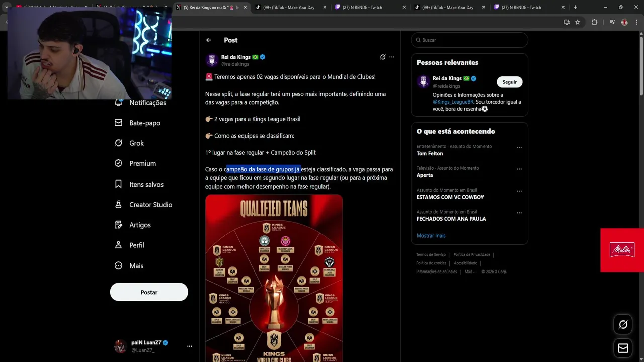This screenshot has width=644, height=362.
Task: Follow Rei da Kings with Seguir button
Action: (509, 82)
